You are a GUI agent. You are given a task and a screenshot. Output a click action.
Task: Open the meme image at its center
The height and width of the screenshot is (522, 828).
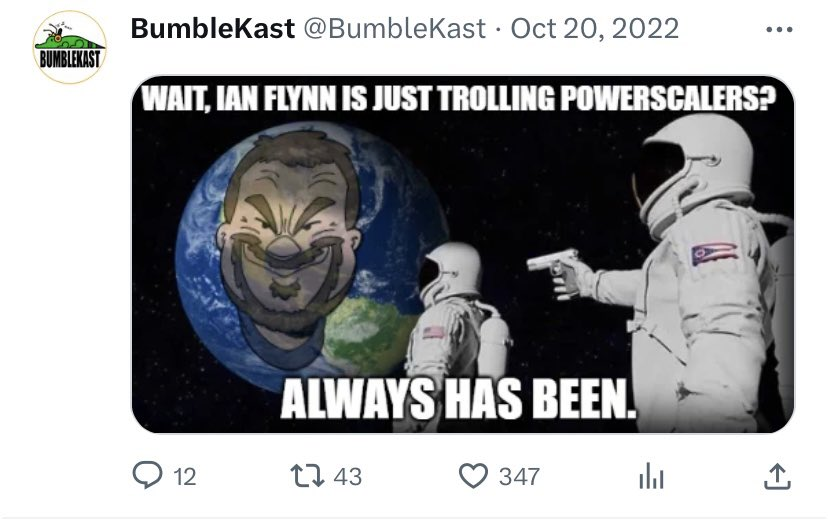(x=463, y=256)
